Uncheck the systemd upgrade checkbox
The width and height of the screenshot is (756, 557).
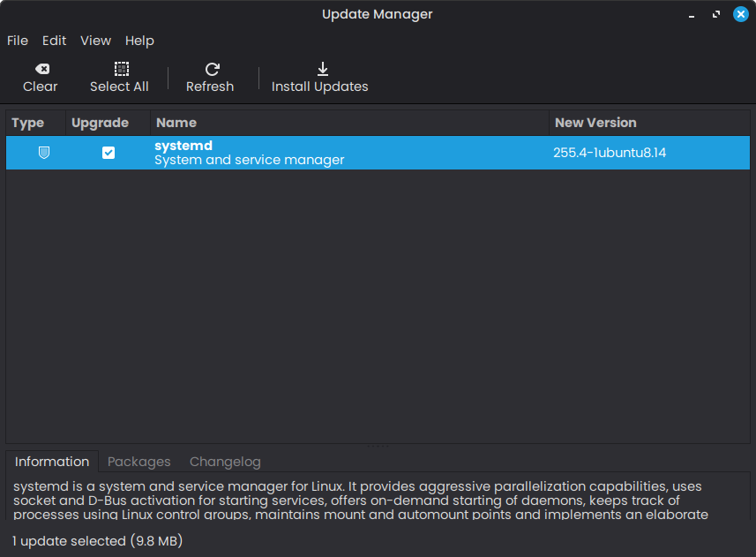[x=109, y=153]
